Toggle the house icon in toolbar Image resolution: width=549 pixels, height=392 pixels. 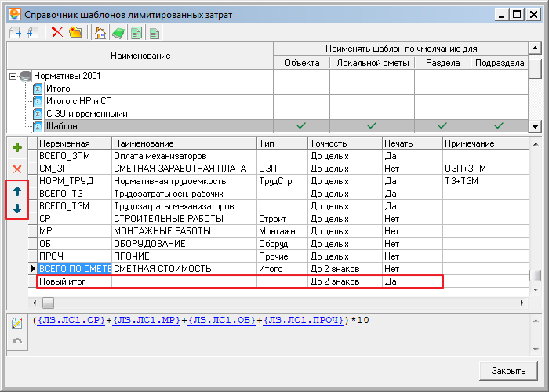coord(100,33)
